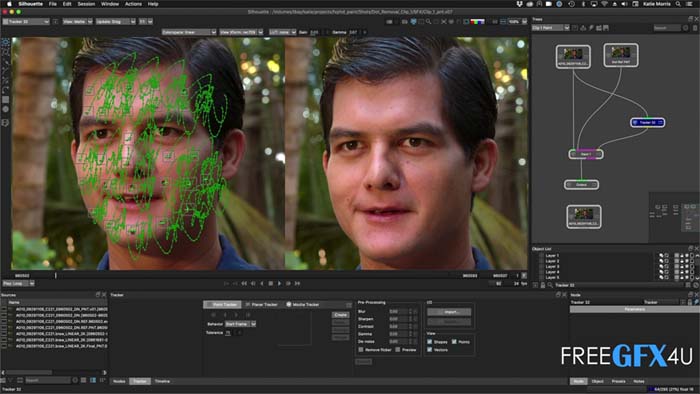Open the Play Loop mode dropdown
The image size is (700, 394).
[18, 283]
